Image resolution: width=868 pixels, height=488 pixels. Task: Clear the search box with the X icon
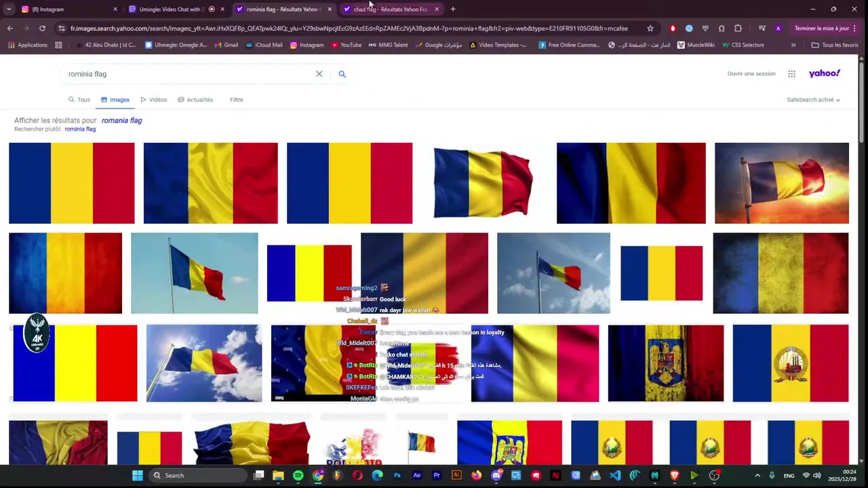click(x=319, y=74)
